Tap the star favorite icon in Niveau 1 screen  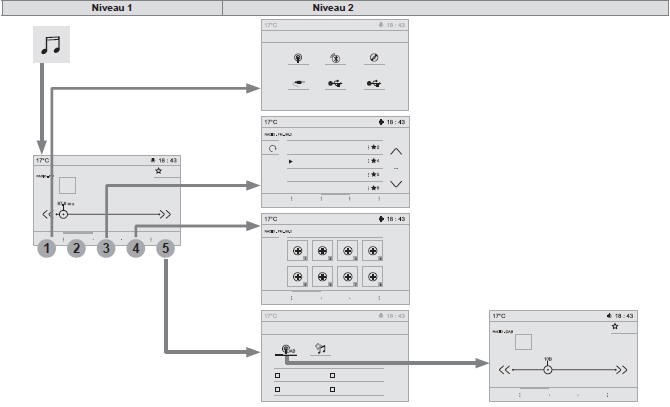click(x=159, y=171)
